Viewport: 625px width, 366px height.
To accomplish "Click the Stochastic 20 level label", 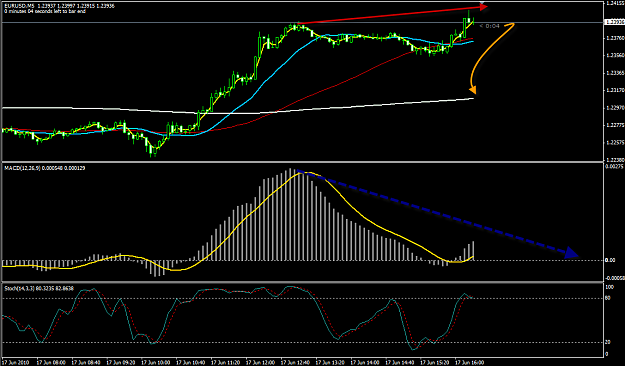I will coord(608,342).
